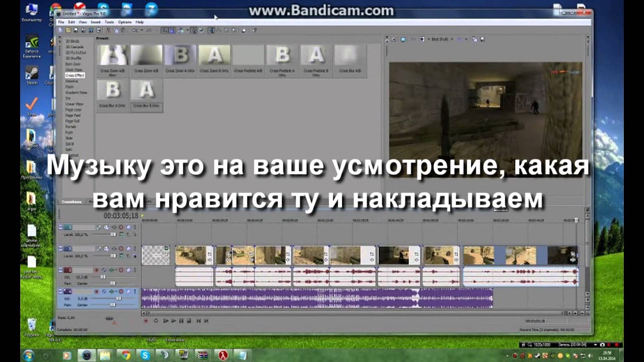Mute video track 1
This screenshot has width=644, height=362.
[x=121, y=227]
